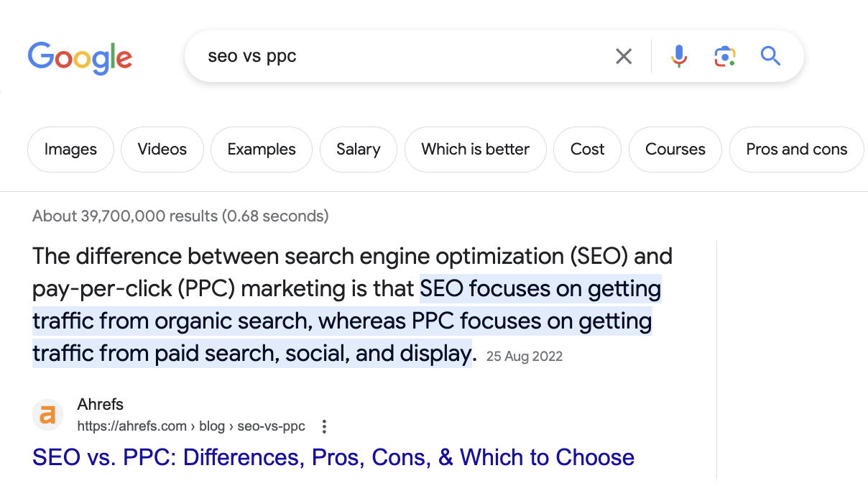Select the Images tab below the search bar
This screenshot has height=486, width=868.
tap(70, 149)
